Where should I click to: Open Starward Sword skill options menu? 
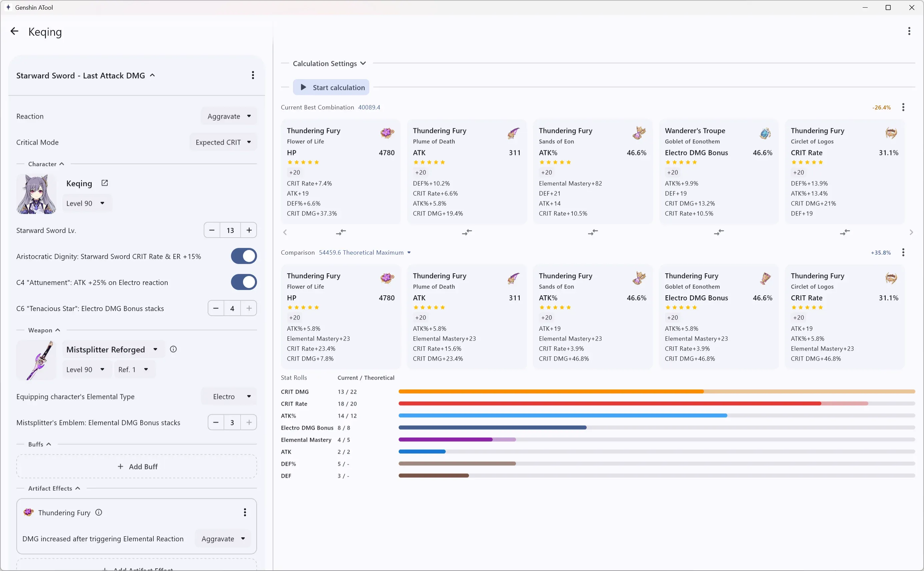(253, 75)
